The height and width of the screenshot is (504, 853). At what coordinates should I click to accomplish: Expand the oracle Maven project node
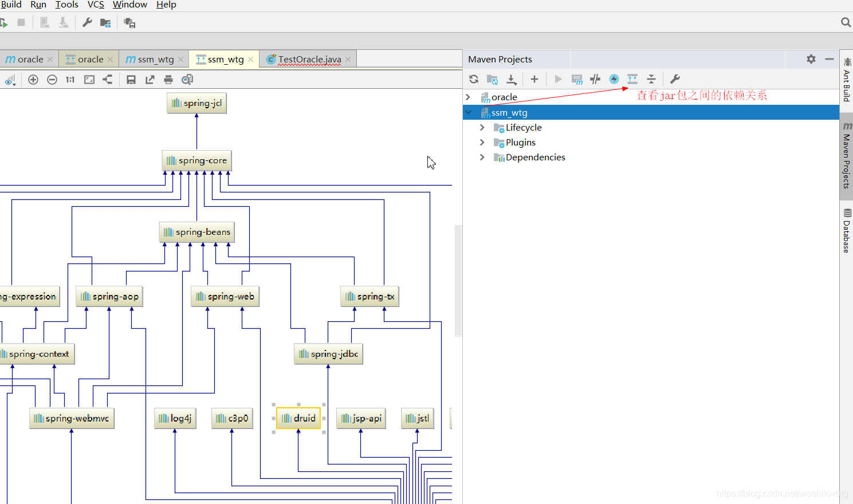click(x=468, y=97)
